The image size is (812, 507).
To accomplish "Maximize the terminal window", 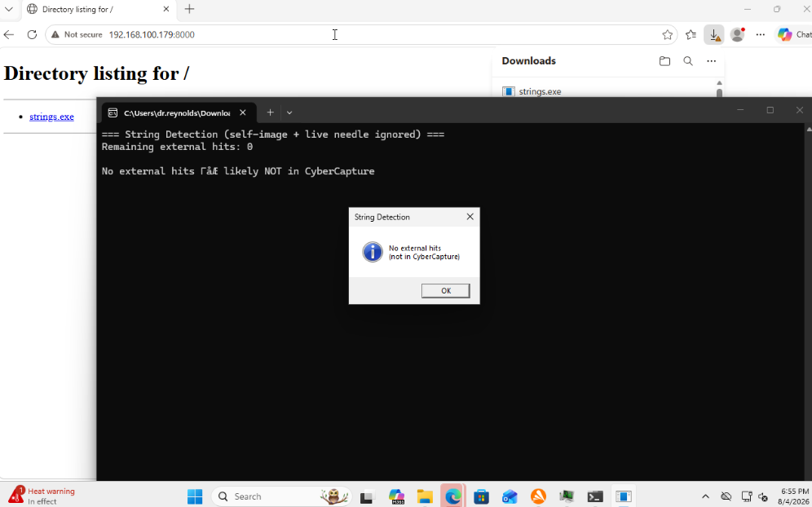I will pos(770,110).
